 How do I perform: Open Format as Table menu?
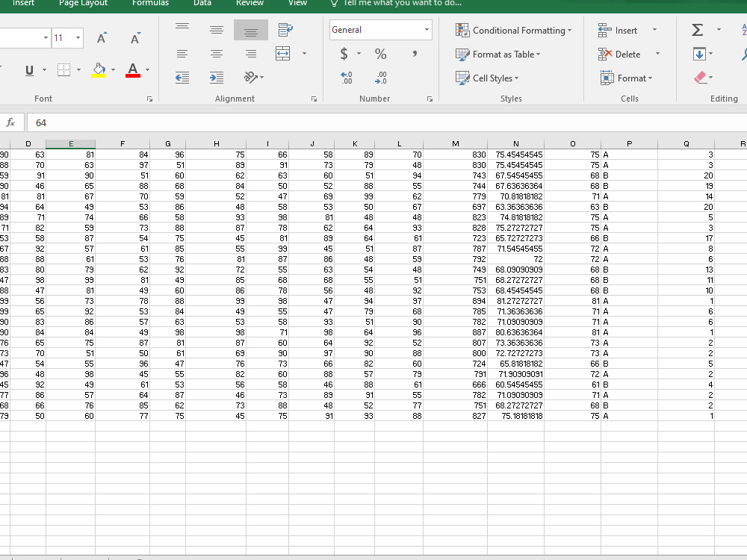coord(498,55)
